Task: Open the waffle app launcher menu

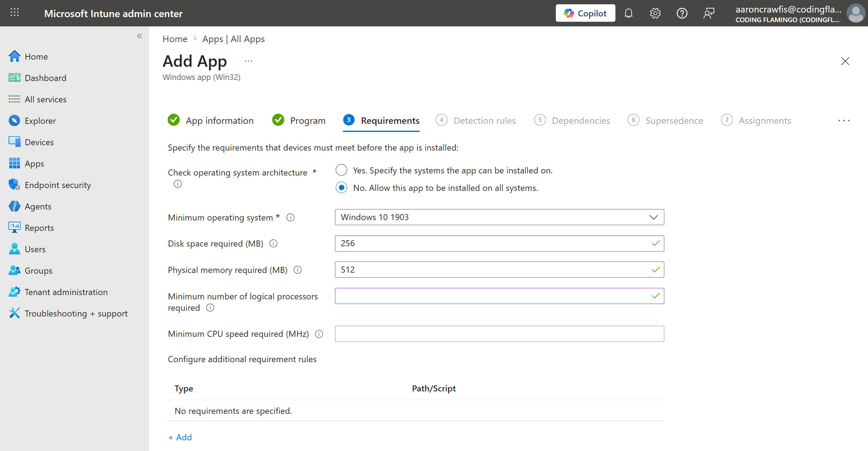Action: pyautogui.click(x=15, y=13)
